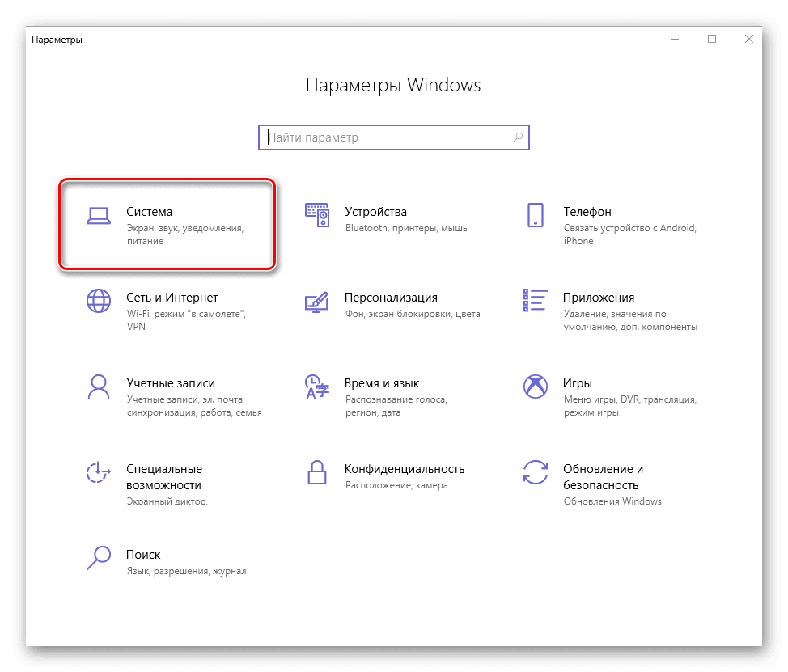788x672 pixels.
Task: Minimize the Параметры window
Action: point(675,39)
